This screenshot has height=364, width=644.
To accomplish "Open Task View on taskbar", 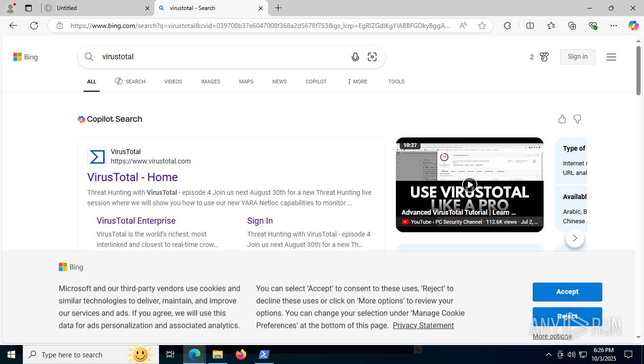I will pos(170,355).
